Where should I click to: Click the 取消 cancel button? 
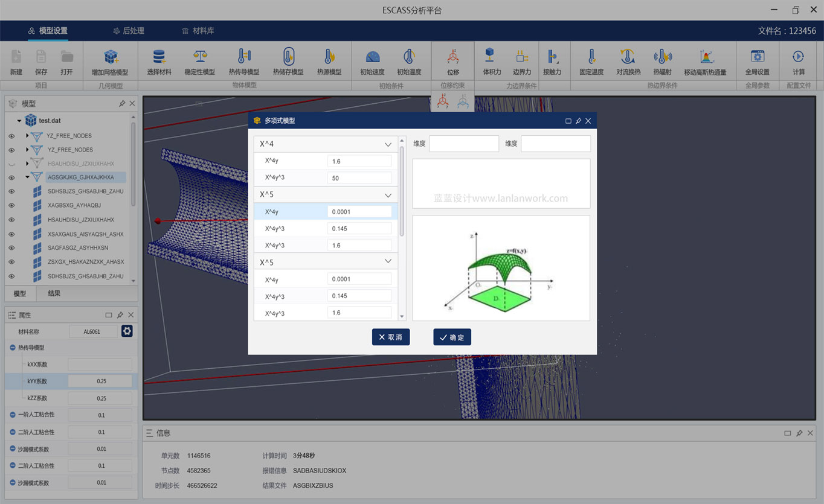point(390,337)
